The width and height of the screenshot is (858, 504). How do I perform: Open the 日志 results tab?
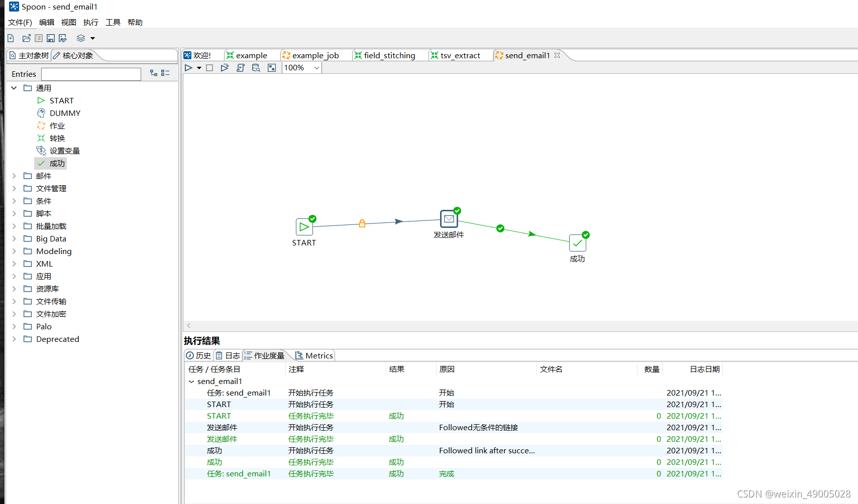[x=228, y=355]
